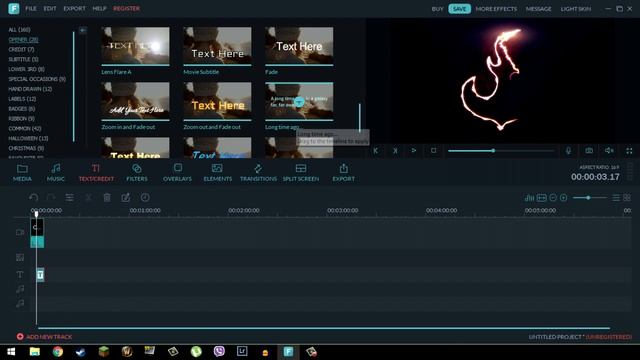This screenshot has height=360, width=640.
Task: Switch to LIGHT SKIN
Action: coord(576,9)
